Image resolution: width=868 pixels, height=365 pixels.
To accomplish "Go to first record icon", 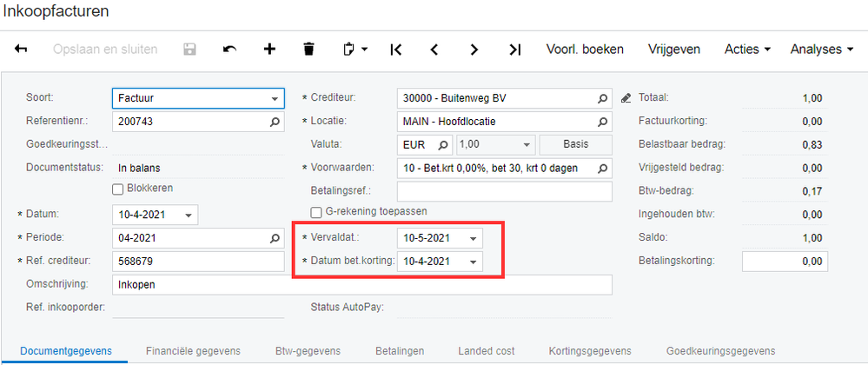I will [x=396, y=50].
